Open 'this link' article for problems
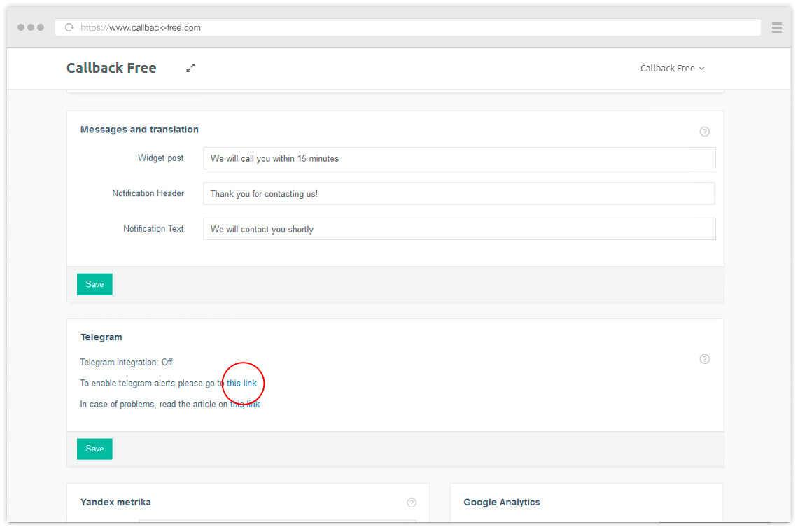 (245, 404)
